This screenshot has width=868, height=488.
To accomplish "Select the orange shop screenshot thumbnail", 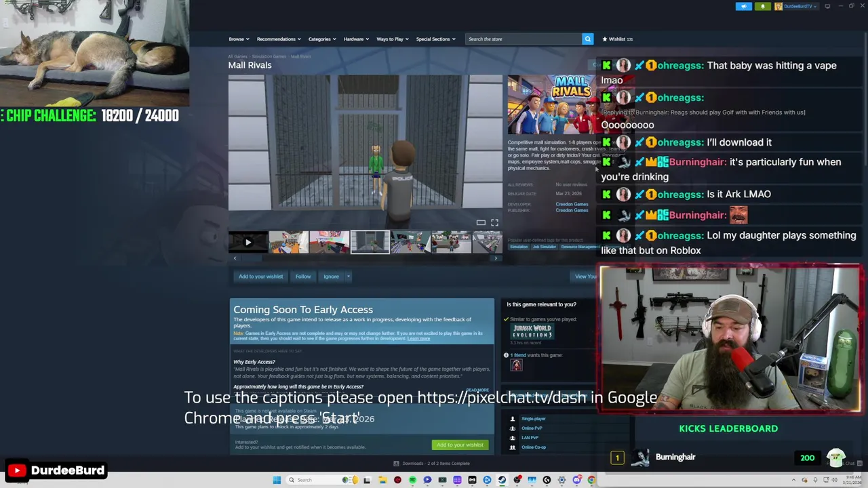I will coord(288,242).
